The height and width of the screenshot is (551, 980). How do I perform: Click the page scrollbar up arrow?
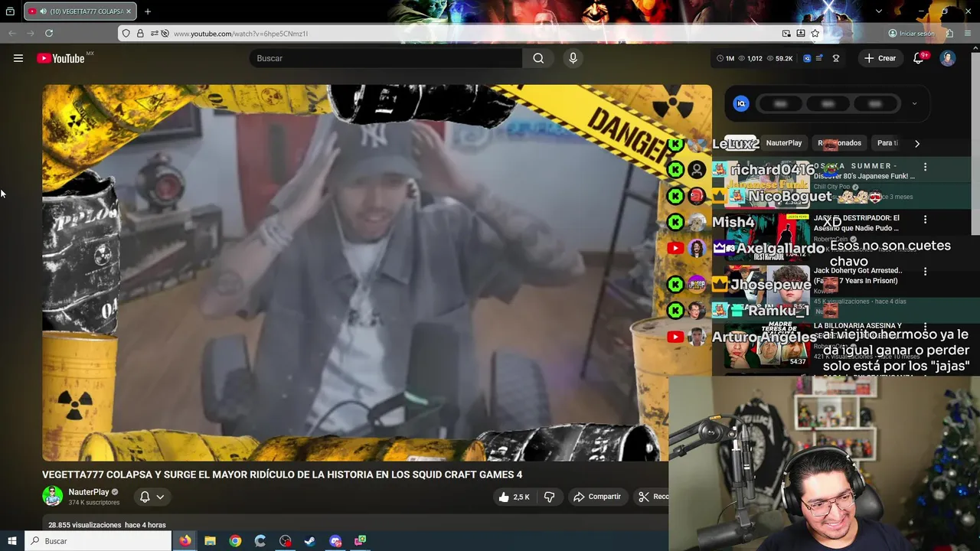(x=975, y=49)
